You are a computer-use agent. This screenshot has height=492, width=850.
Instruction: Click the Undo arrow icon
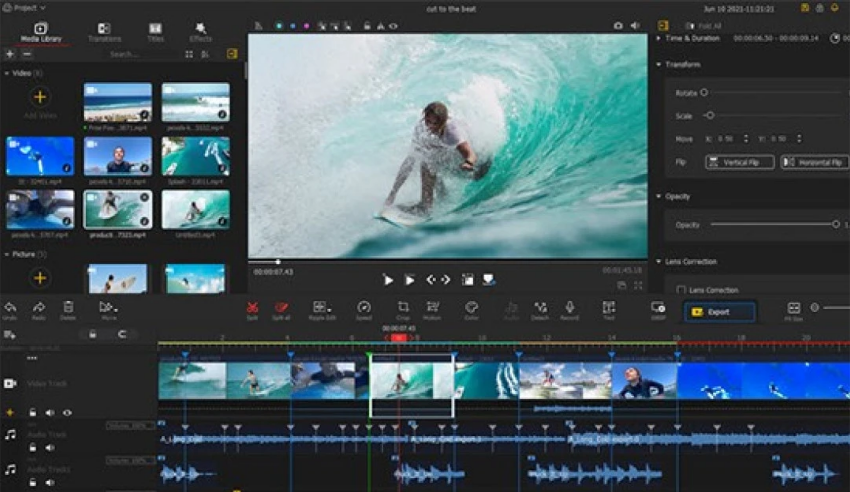pos(10,308)
